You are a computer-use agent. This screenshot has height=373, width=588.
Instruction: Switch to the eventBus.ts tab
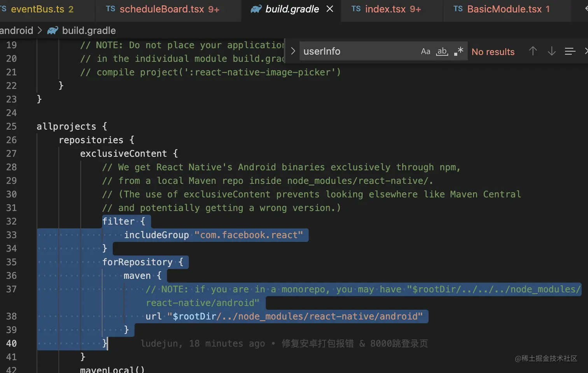click(x=42, y=9)
